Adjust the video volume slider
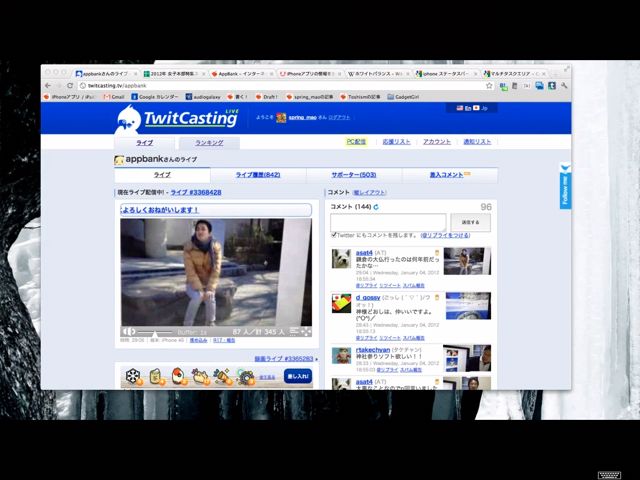This screenshot has height=480, width=640. [x=155, y=333]
